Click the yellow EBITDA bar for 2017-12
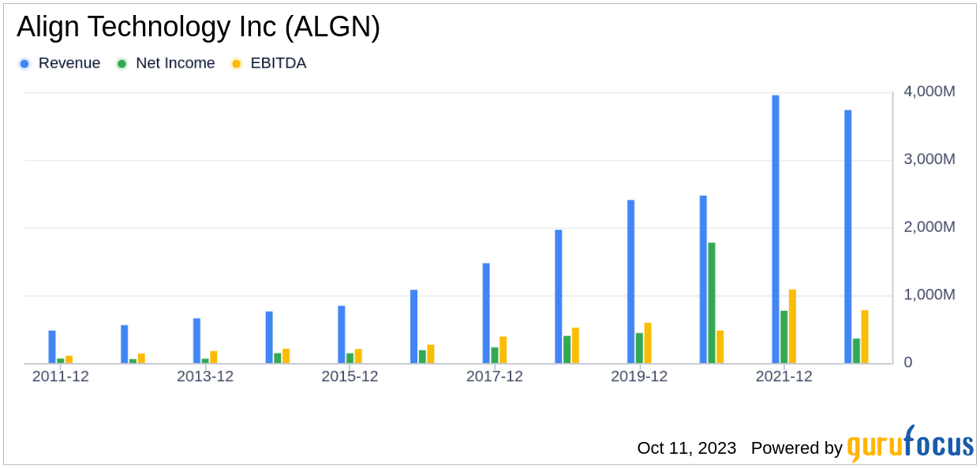Screen dimensions: 980x468 [503, 350]
